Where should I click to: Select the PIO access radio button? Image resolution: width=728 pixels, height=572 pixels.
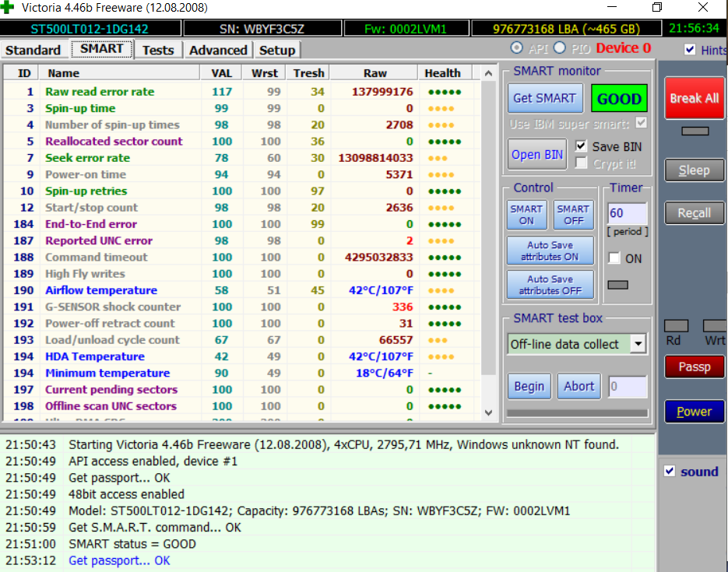tap(560, 47)
